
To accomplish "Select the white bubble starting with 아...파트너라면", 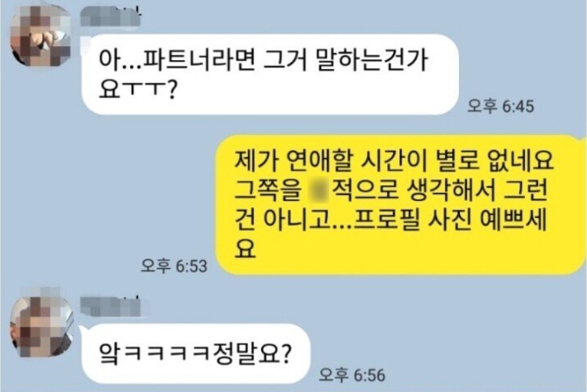I will (270, 74).
